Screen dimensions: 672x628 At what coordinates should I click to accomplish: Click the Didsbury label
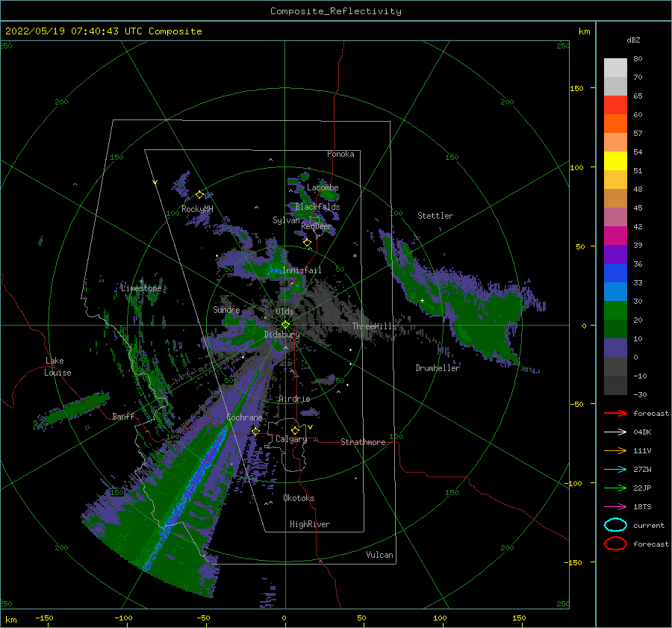pos(281,335)
